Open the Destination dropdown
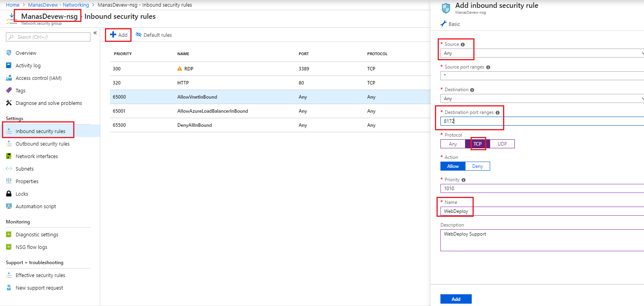Screen dimensions: 644x306 click(x=542, y=99)
